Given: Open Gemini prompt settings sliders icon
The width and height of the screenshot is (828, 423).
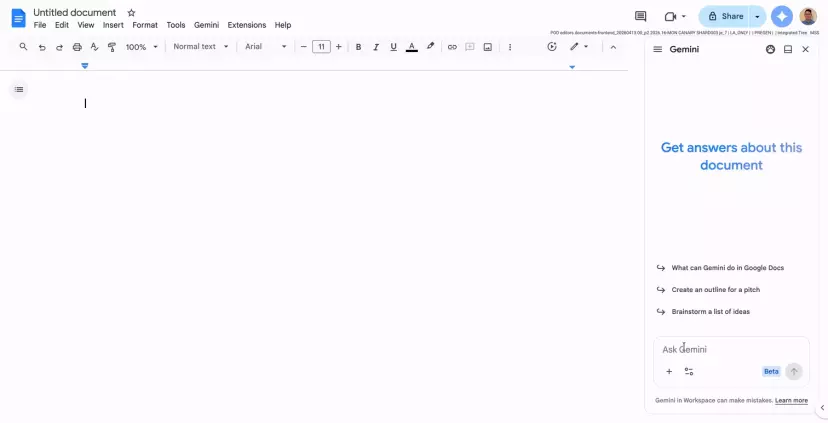Looking at the screenshot, I should (x=689, y=372).
